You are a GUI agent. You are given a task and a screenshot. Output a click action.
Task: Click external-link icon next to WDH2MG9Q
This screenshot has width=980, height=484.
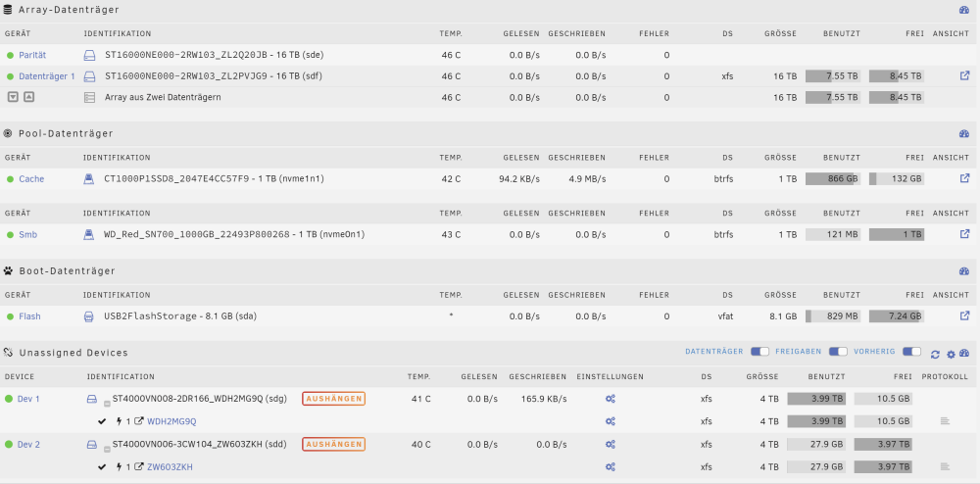(139, 421)
